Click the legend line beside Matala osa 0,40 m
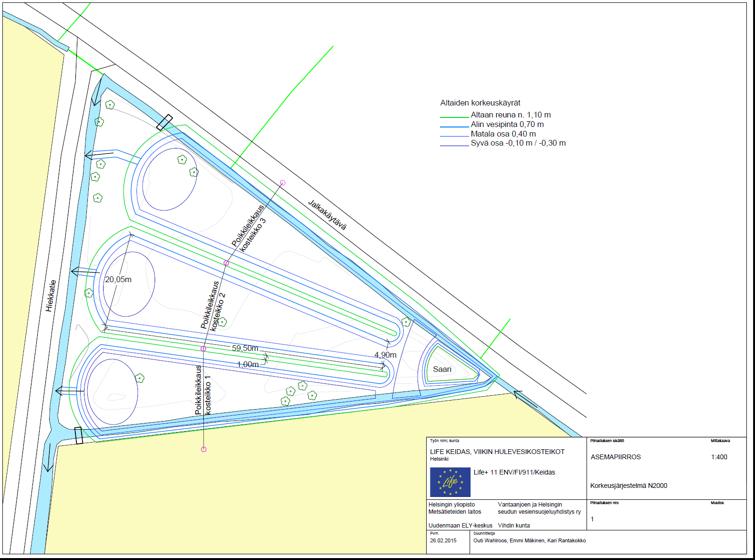This screenshot has height=560, width=755. (x=454, y=136)
